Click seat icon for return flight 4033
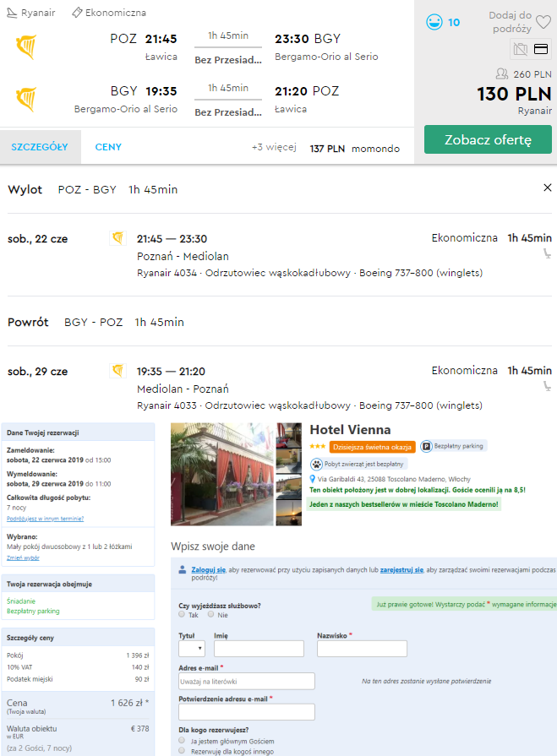The height and width of the screenshot is (756, 557). pos(547,386)
